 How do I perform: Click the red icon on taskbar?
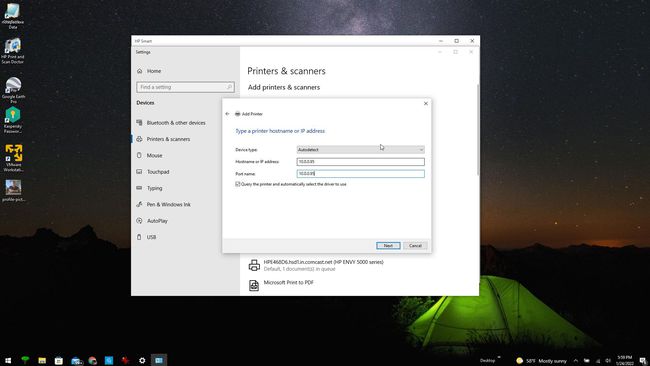(126, 361)
